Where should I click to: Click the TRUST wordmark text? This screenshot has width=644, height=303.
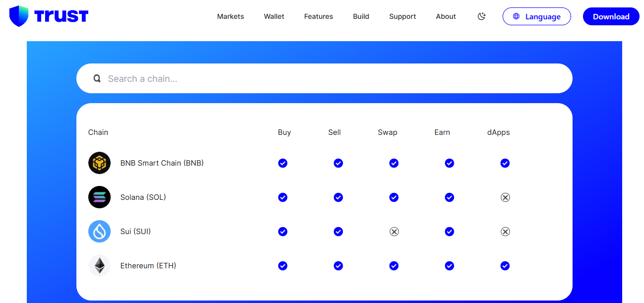click(62, 16)
